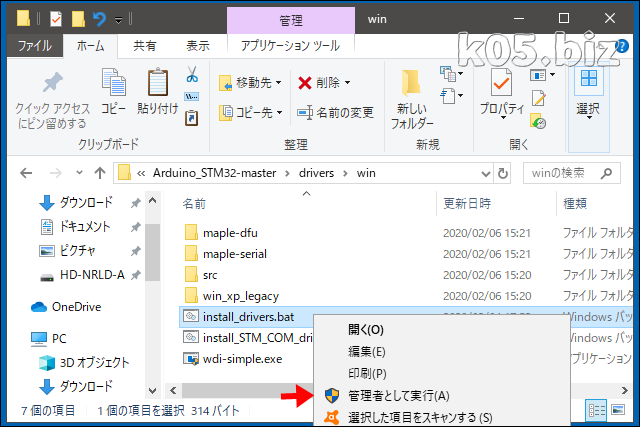This screenshot has width=640, height=427.
Task: Refresh the win folder view
Action: 503,173
